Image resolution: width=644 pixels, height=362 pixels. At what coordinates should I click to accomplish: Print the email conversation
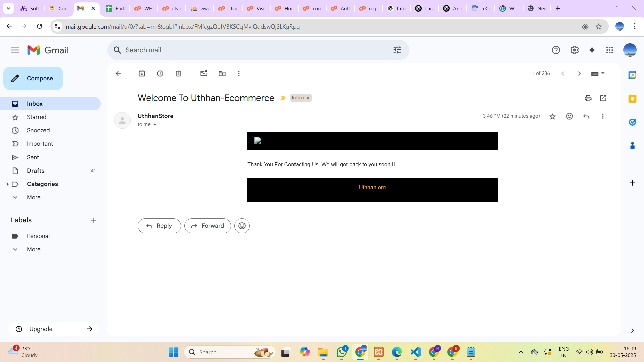coord(588,98)
